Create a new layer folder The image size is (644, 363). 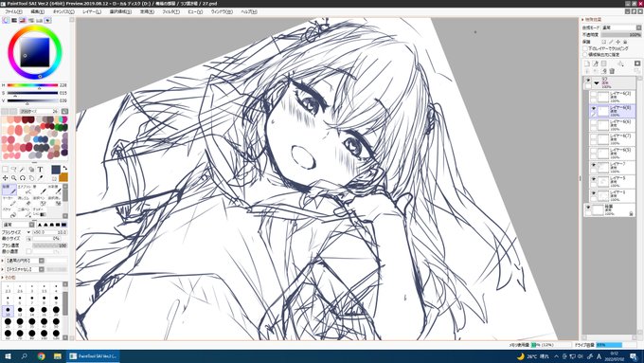[x=604, y=64]
